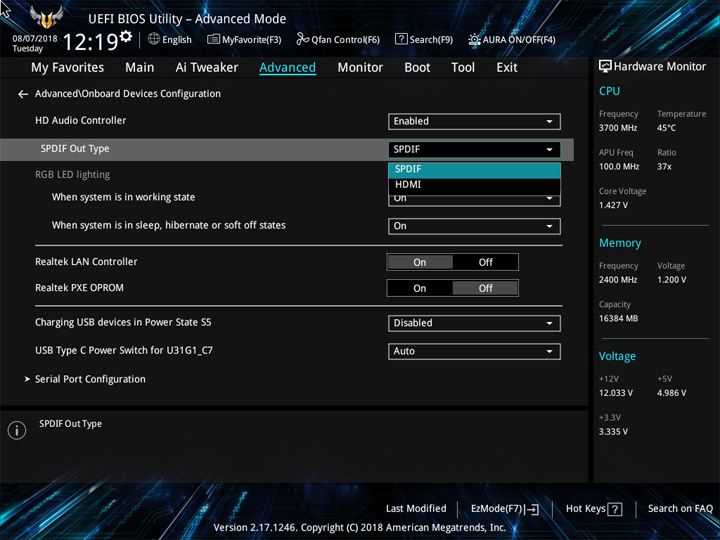Switch to My Favorites tab

click(x=68, y=68)
